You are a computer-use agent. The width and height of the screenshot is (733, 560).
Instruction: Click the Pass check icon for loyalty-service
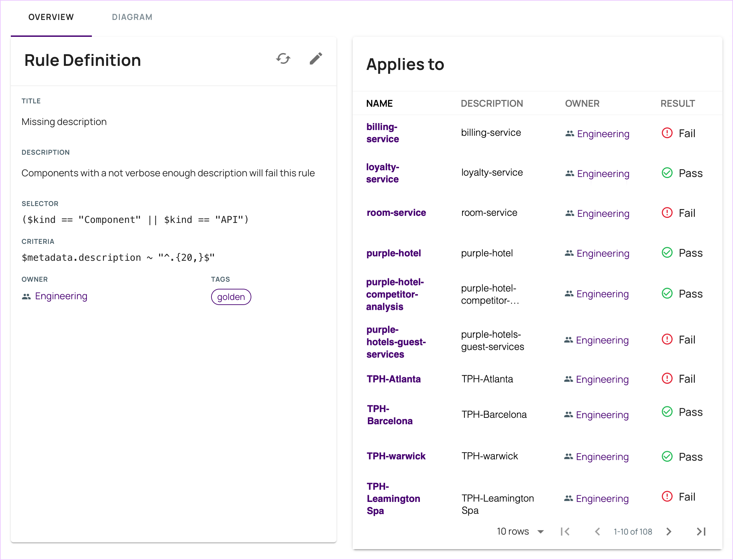667,173
